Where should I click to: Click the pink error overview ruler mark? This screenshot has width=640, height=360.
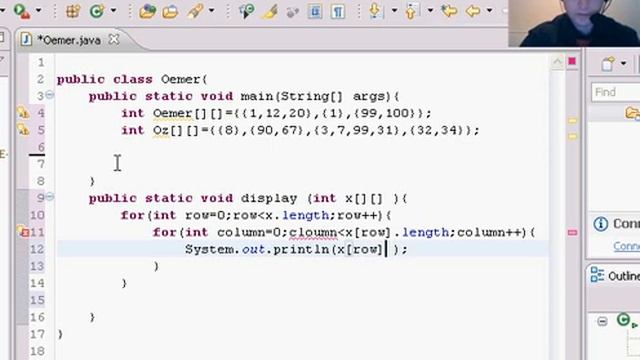pos(573,233)
